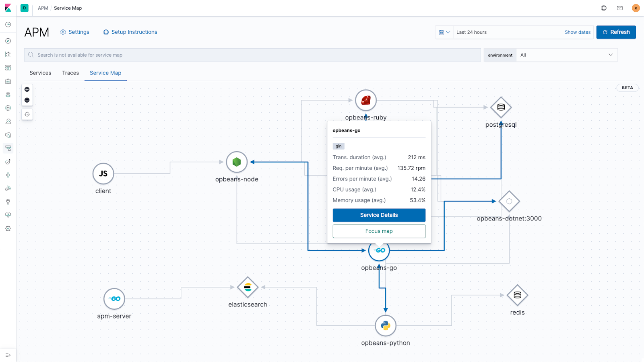Viewport: 644px width, 362px height.
Task: Click the Kibana logo icon
Action: point(8,8)
